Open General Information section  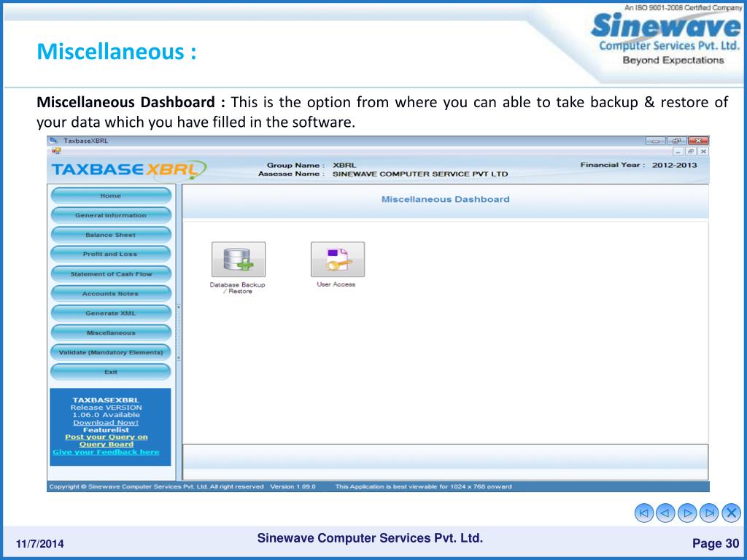[111, 215]
